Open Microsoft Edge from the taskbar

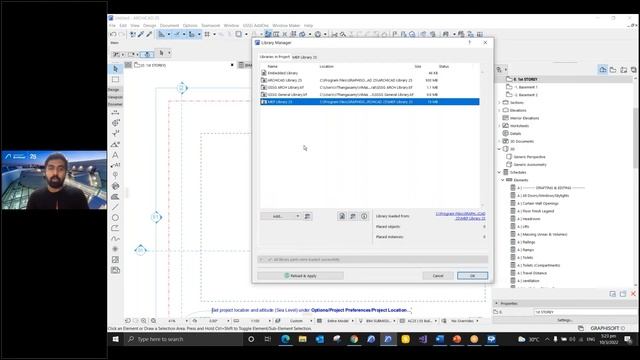pos(285,339)
